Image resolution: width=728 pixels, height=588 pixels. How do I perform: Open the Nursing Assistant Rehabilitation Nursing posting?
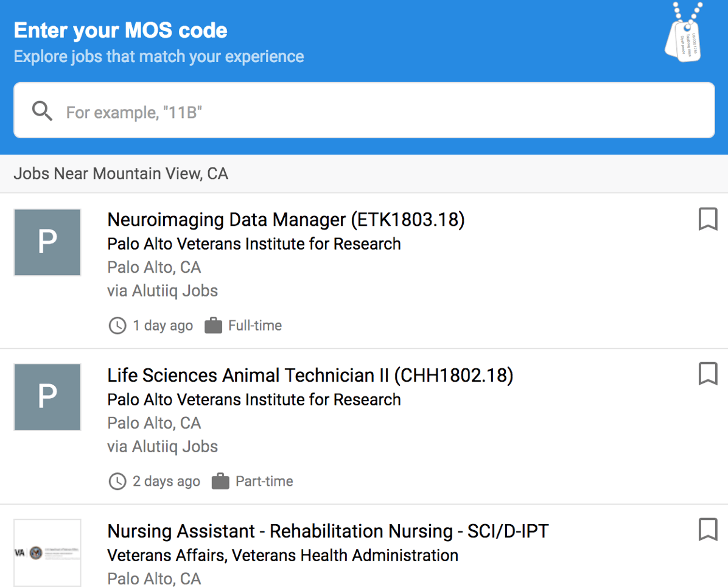[327, 531]
